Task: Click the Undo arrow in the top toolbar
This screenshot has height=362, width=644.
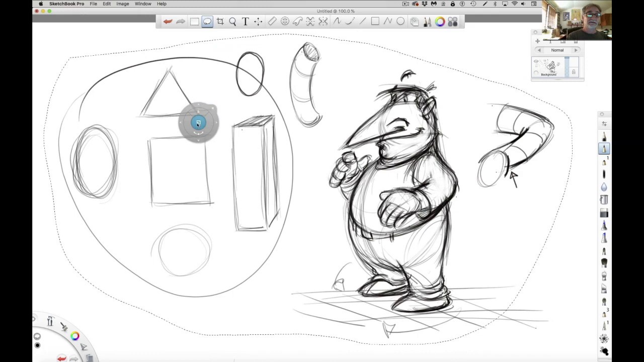Action: click(168, 22)
